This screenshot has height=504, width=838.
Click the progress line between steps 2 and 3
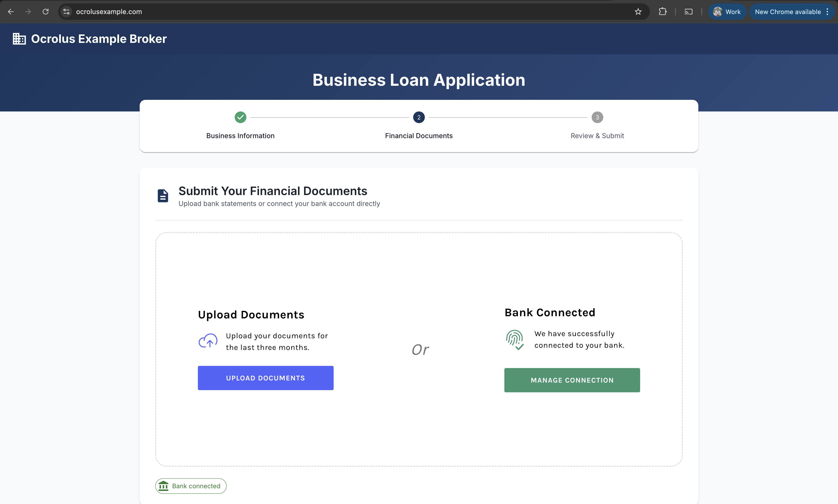coord(508,117)
